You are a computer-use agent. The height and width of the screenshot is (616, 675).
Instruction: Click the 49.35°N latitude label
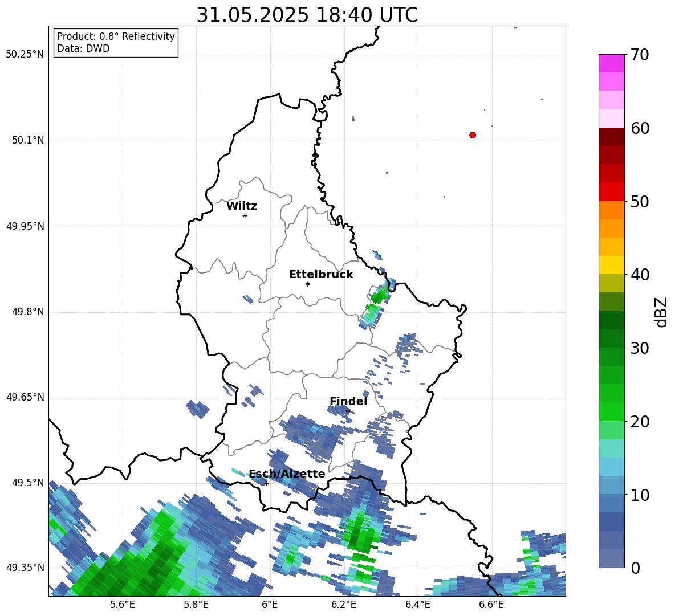click(x=25, y=568)
